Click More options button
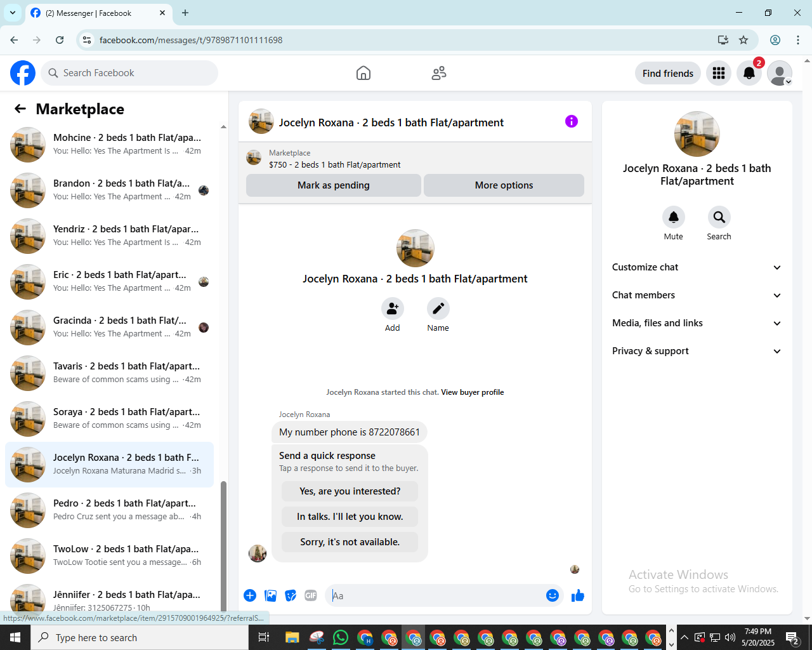This screenshot has width=812, height=650. 504,185
